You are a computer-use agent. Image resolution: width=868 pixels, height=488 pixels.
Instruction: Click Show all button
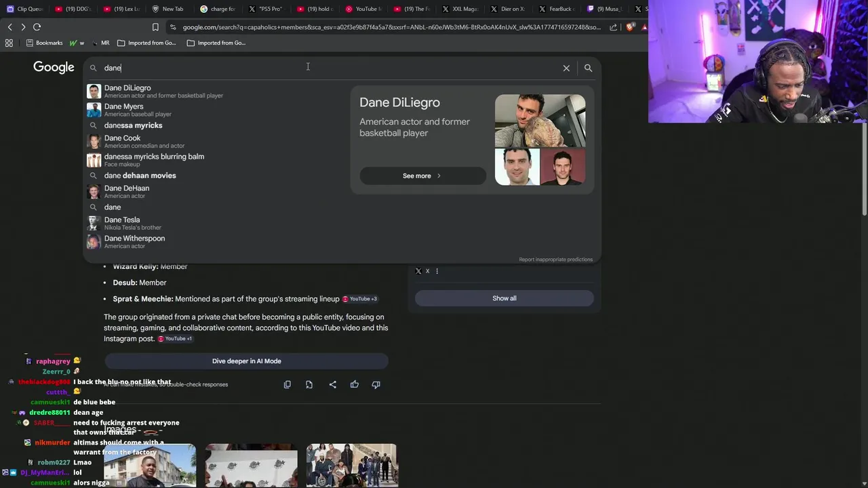tap(504, 298)
